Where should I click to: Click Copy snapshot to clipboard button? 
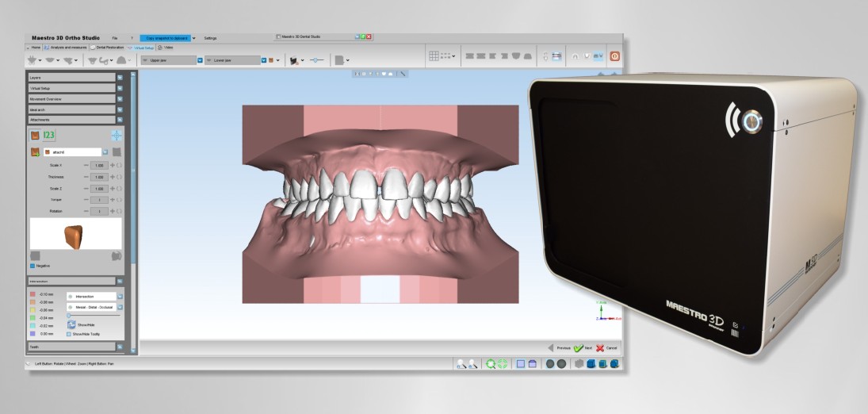pos(165,38)
